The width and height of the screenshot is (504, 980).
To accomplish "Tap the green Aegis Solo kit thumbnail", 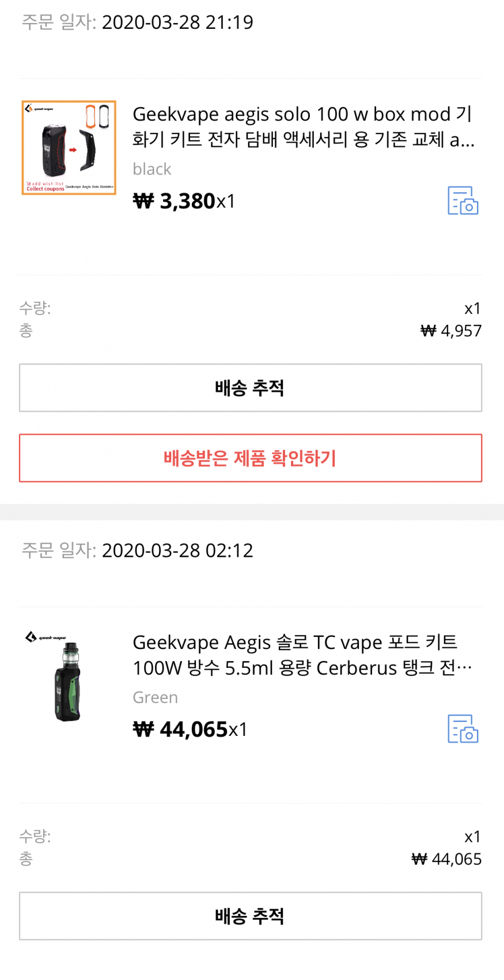I will click(68, 678).
